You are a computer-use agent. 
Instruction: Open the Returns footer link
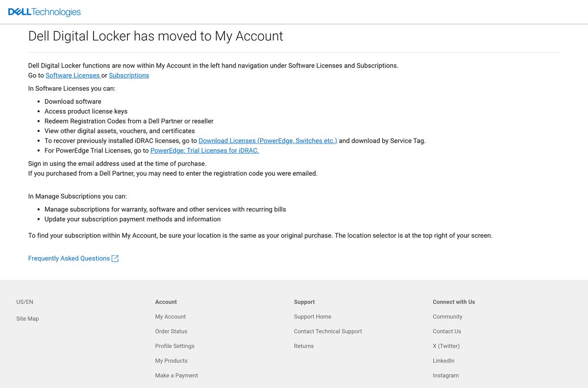coord(304,346)
